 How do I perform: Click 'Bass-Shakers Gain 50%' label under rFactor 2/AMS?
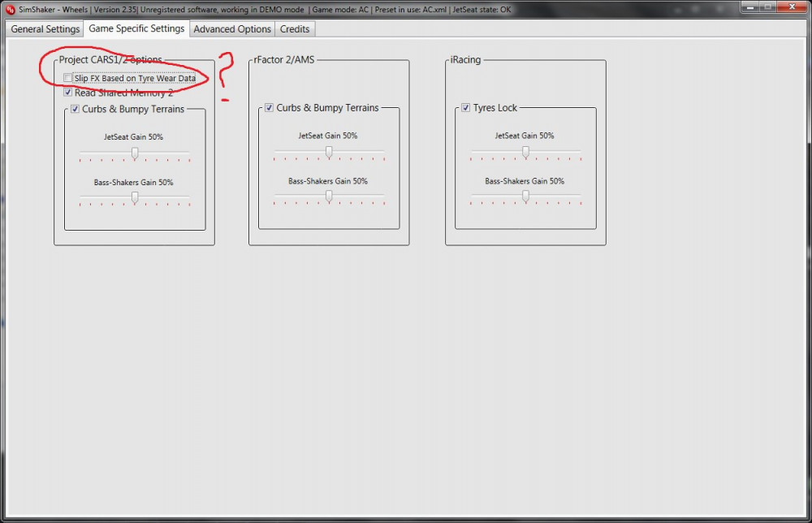point(328,181)
